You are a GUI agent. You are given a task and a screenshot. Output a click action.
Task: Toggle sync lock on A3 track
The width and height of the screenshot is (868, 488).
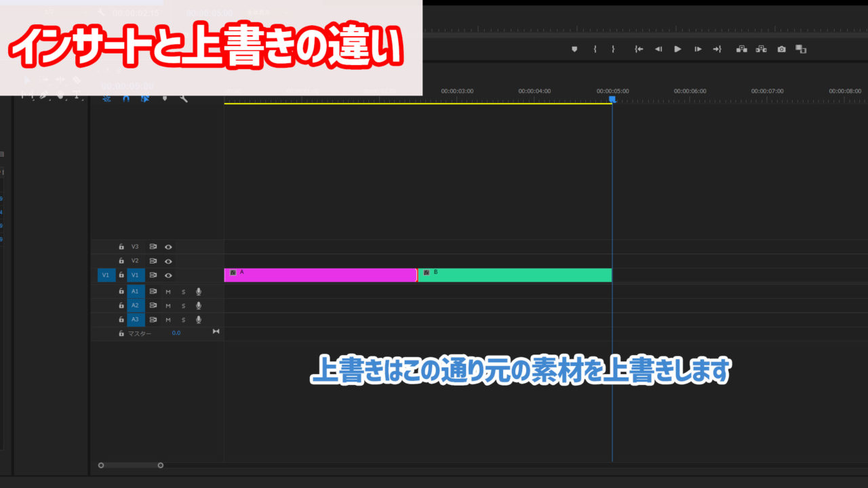(153, 320)
